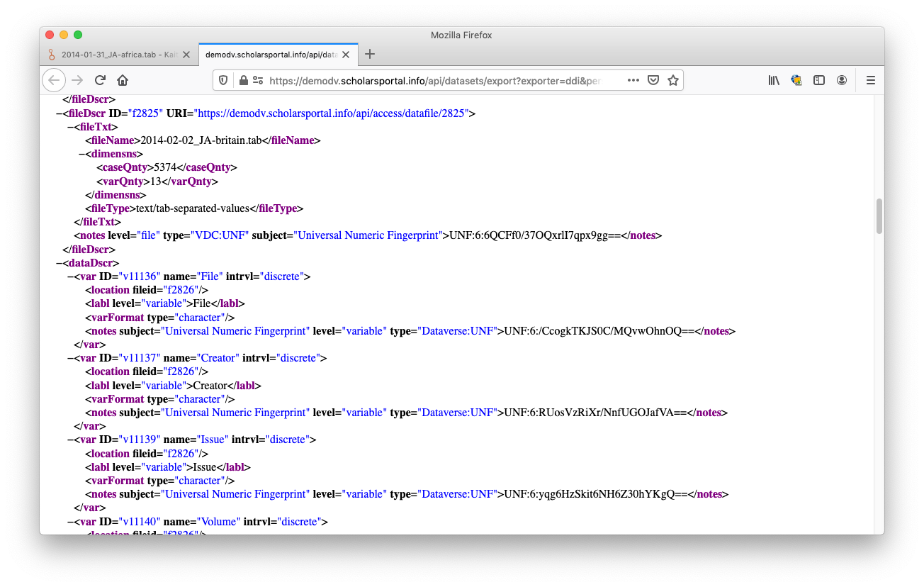The height and width of the screenshot is (587, 924).
Task: Click the File label text inside labl
Action: pos(202,303)
